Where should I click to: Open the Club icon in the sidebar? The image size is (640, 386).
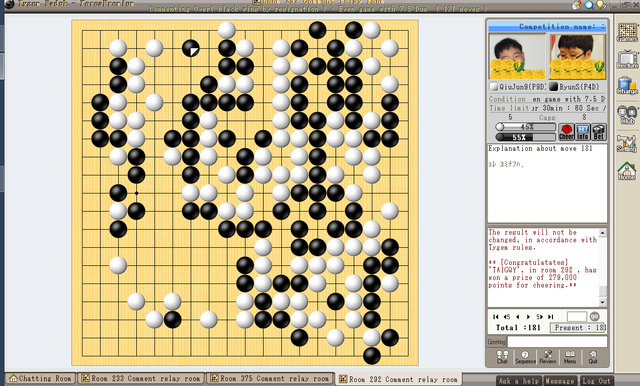click(x=627, y=114)
